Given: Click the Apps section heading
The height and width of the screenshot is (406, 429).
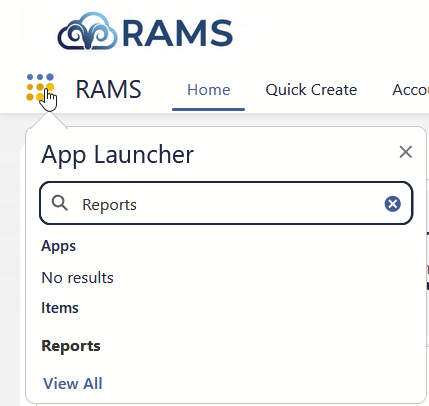Looking at the screenshot, I should tap(59, 246).
